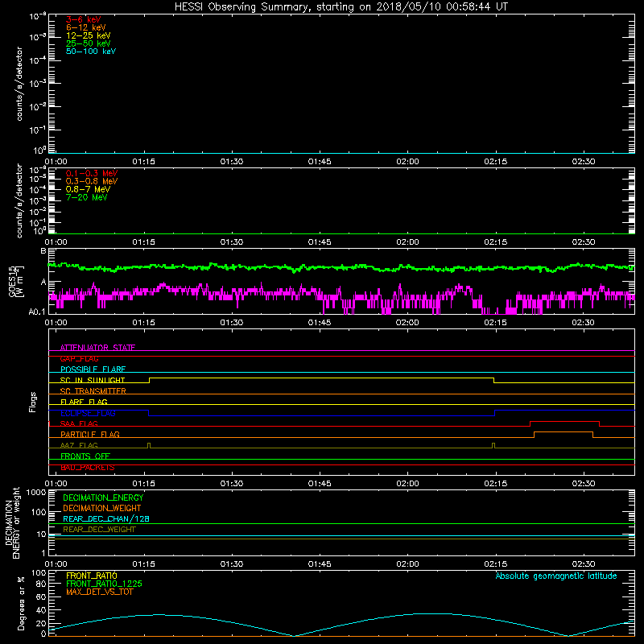Click the REAR_DEC_WEIGHT legend label
The height and width of the screenshot is (644, 644).
99,530
